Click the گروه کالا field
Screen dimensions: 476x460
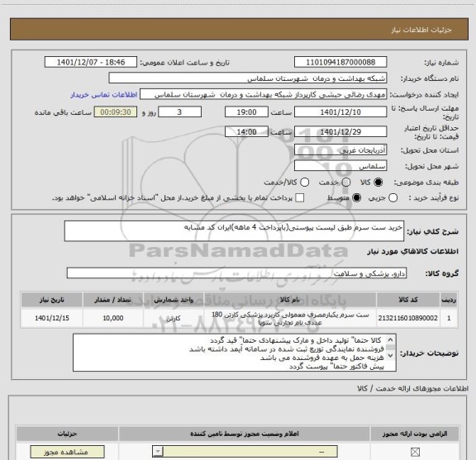pyautogui.click(x=236, y=273)
